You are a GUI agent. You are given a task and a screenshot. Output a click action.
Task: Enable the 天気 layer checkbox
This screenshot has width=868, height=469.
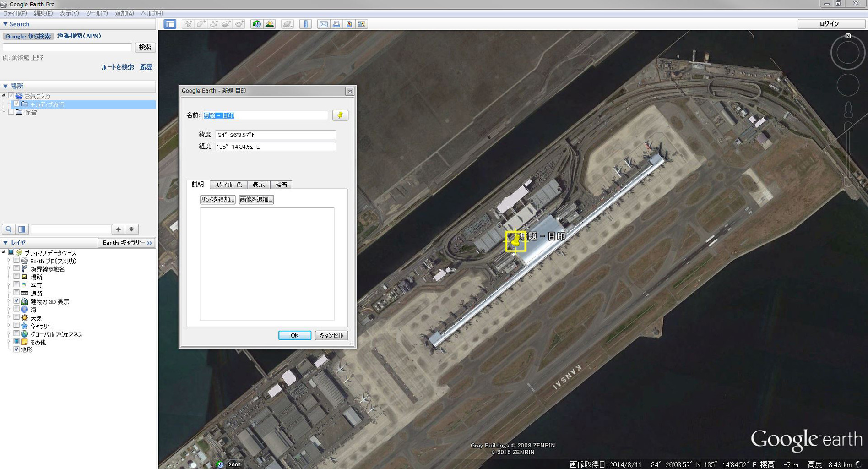16,317
